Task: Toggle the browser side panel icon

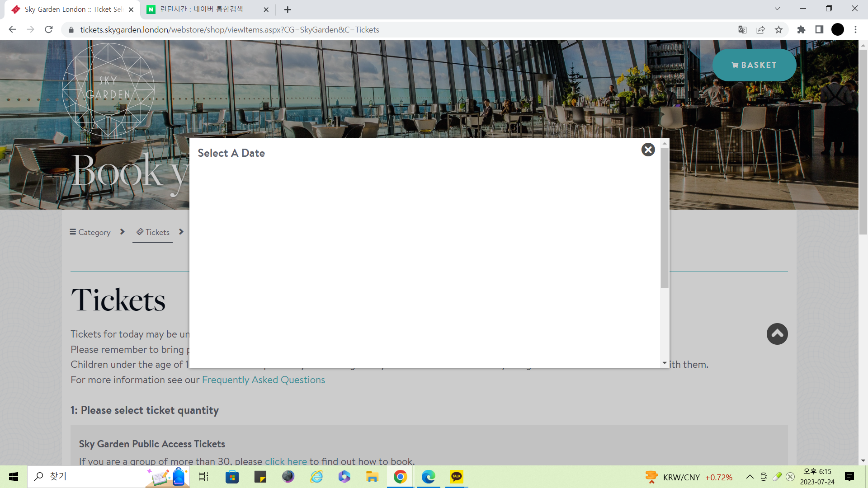Action: pos(819,30)
